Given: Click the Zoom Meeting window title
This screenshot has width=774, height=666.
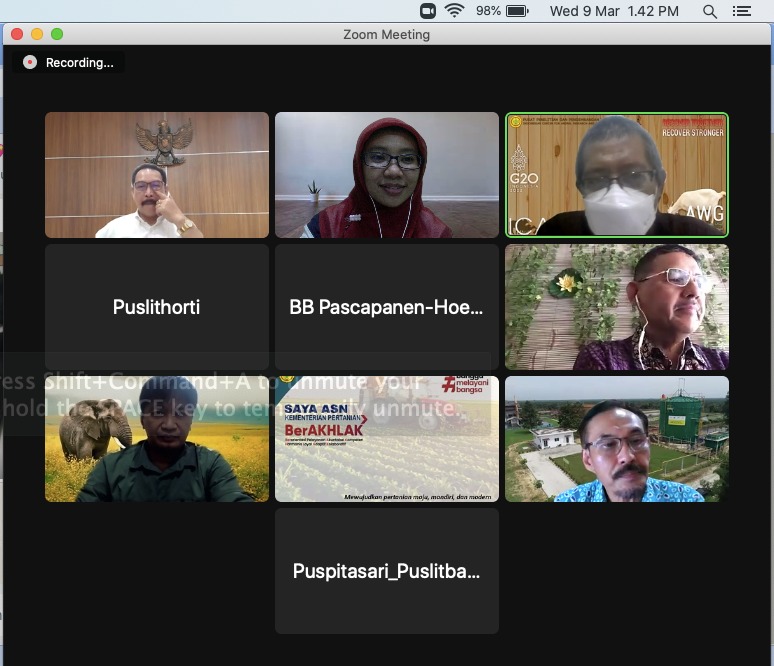Looking at the screenshot, I should pyautogui.click(x=387, y=35).
